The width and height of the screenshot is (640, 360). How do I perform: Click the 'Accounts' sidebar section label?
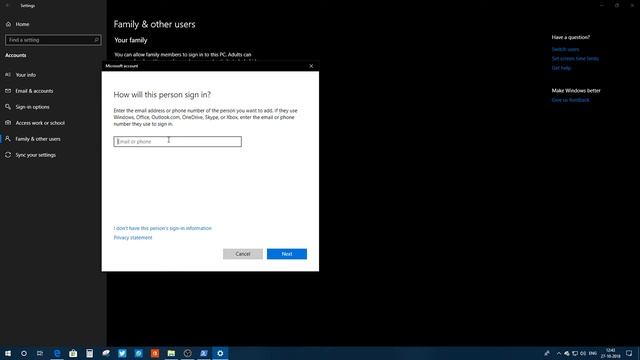tap(16, 55)
